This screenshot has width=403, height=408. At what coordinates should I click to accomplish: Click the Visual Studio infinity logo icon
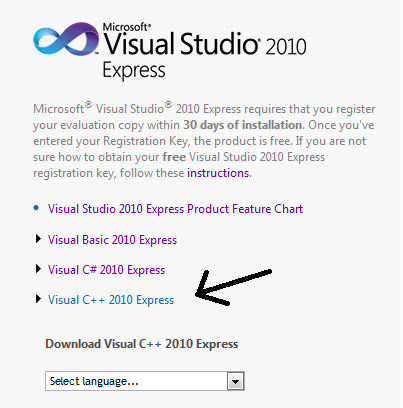tap(66, 39)
